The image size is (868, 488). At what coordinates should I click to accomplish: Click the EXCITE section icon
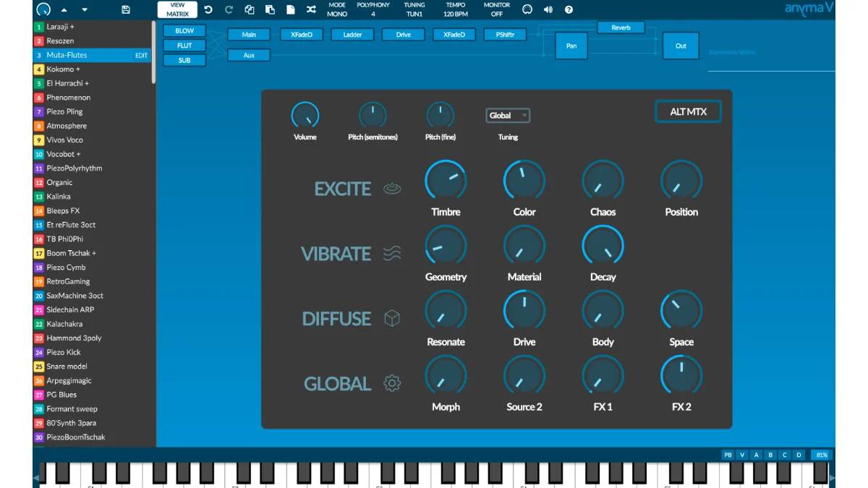tap(392, 189)
